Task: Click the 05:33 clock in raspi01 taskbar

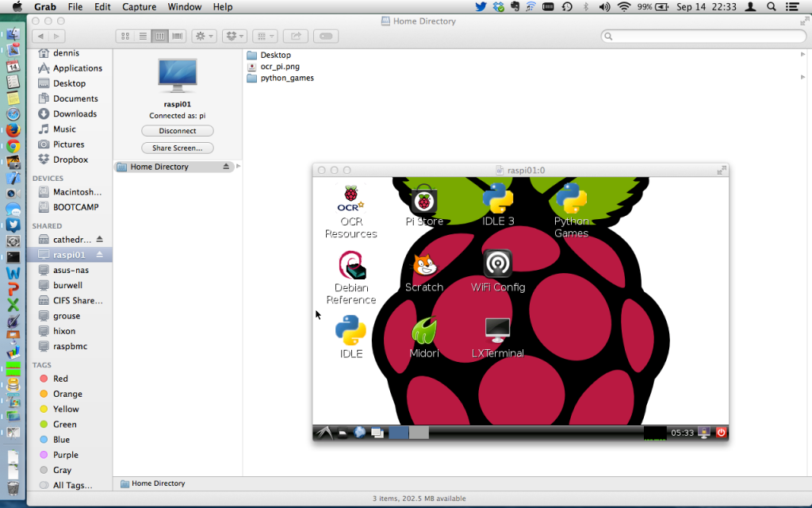Action: (682, 433)
